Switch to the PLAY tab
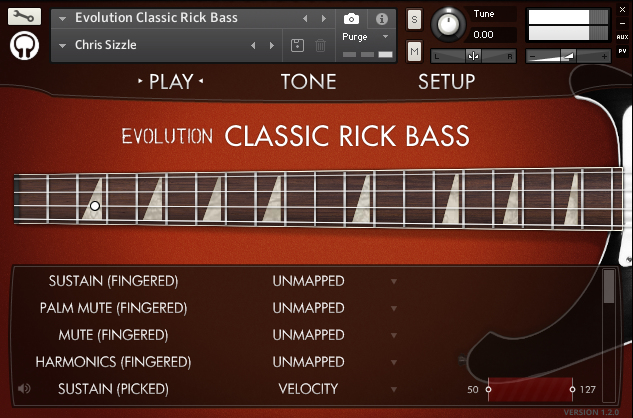This screenshot has height=418, width=633. 171,82
